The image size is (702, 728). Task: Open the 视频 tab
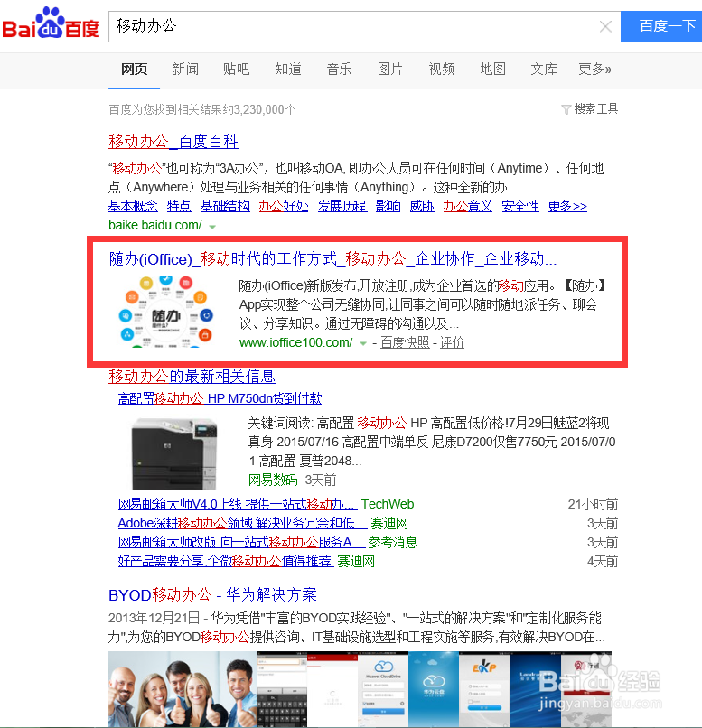442,70
